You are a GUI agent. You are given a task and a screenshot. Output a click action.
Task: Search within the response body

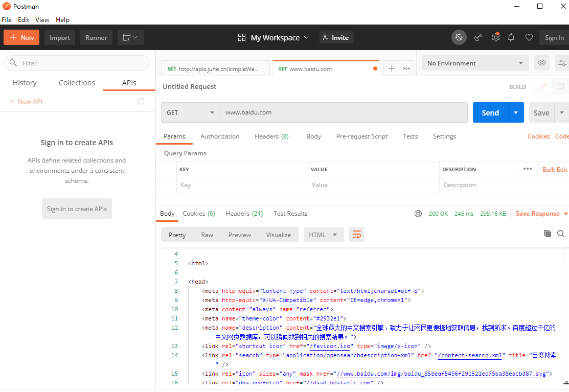click(x=561, y=234)
